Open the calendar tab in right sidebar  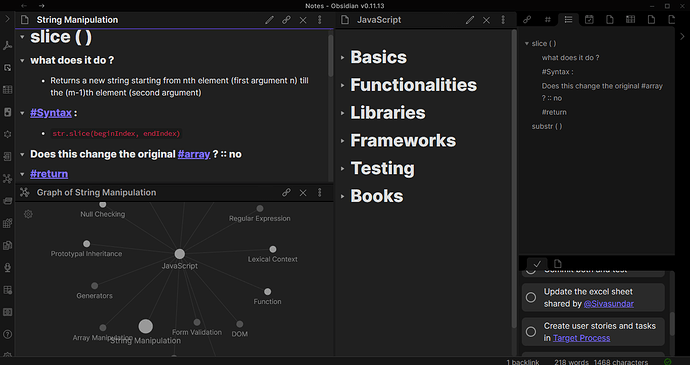(x=589, y=19)
